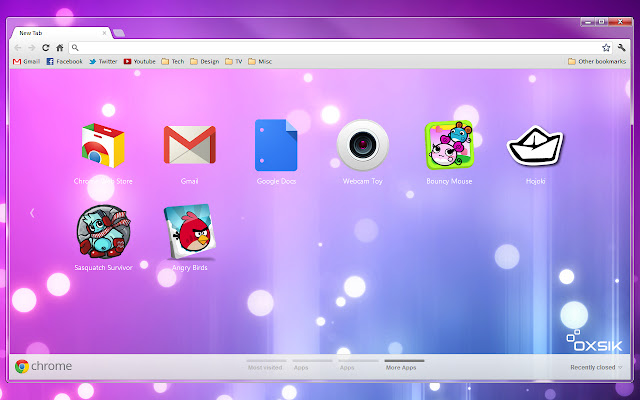Click inside the address bar
The image size is (640, 400).
339,48
